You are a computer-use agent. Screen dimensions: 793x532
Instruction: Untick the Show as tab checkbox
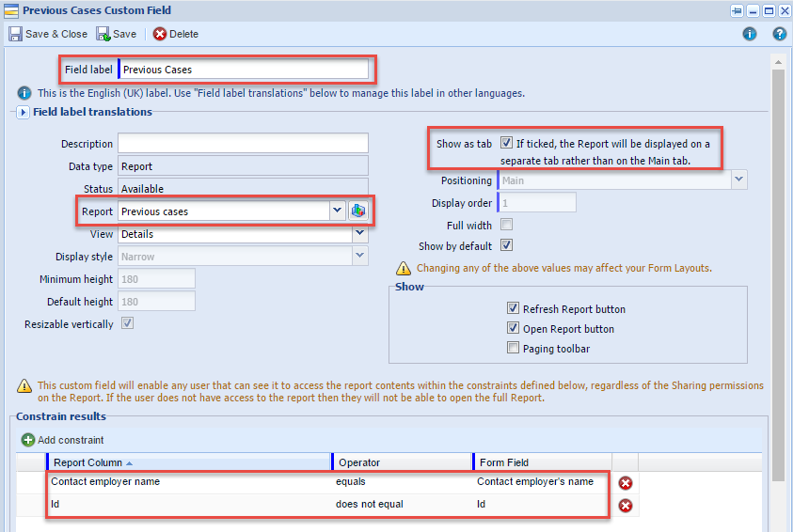(x=506, y=143)
